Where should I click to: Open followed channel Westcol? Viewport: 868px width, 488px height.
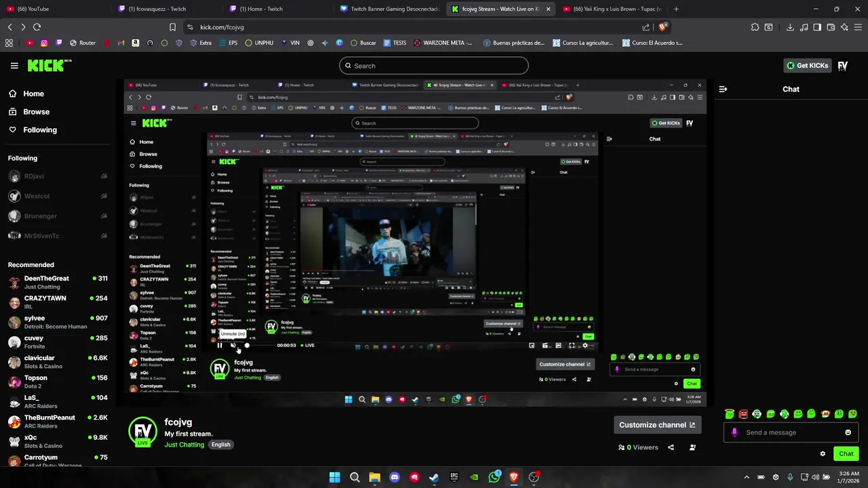pos(57,196)
